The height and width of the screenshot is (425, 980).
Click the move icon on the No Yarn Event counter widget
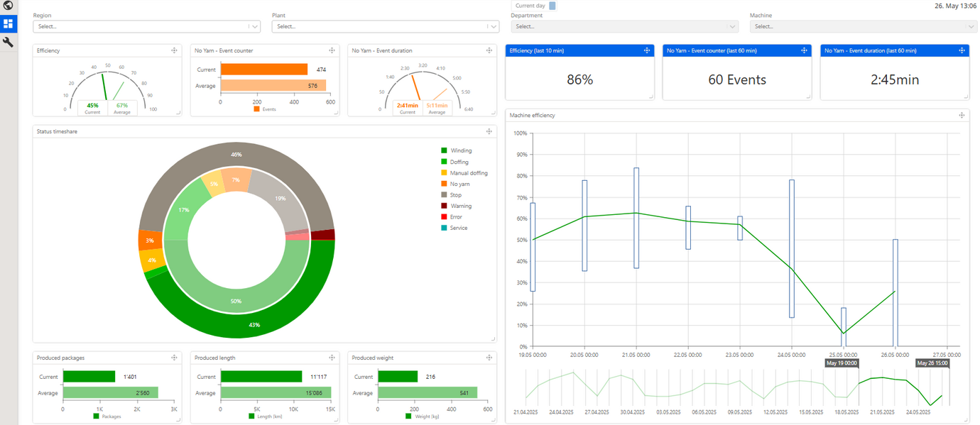point(331,50)
